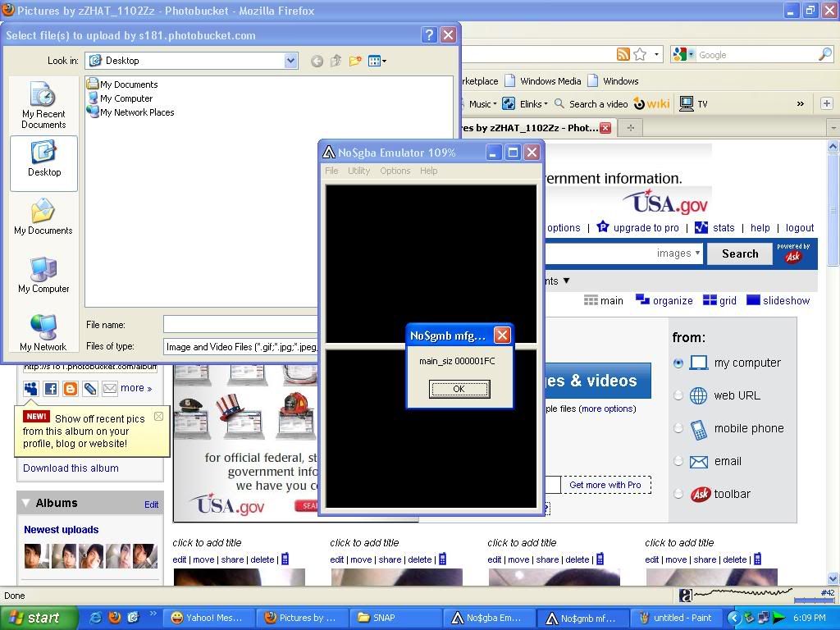Image resolution: width=840 pixels, height=630 pixels.
Task: Collapse the Albums section triangle
Action: (25, 503)
